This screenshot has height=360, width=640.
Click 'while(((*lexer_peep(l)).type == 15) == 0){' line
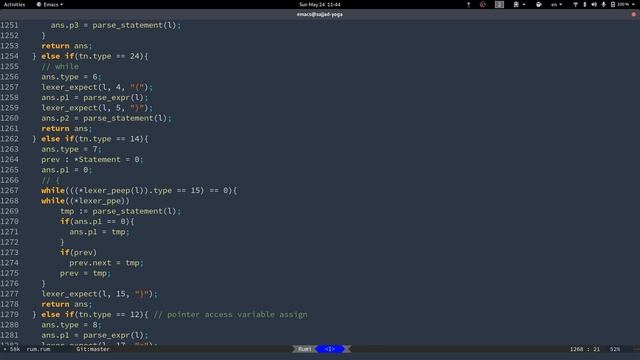[139, 191]
